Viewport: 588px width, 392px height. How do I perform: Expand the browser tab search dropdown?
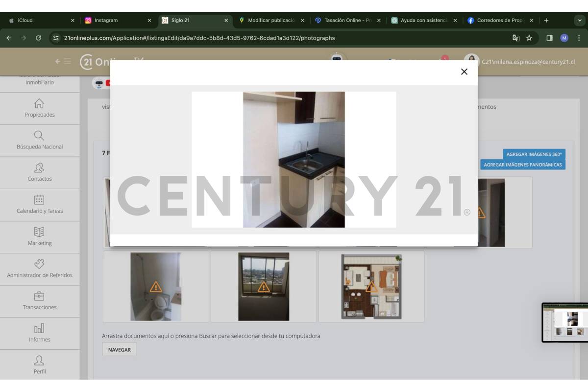pos(579,21)
